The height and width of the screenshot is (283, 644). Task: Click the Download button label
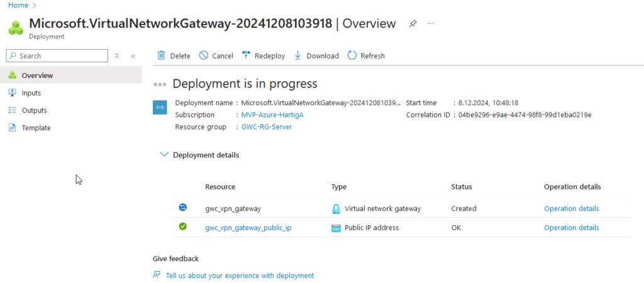coord(323,56)
